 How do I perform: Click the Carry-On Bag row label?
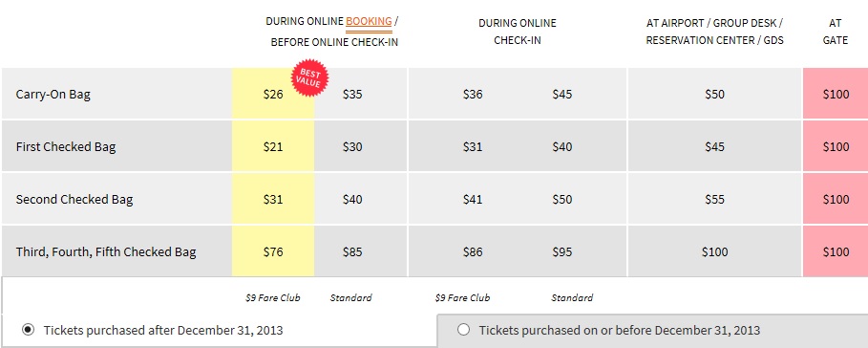tap(53, 95)
